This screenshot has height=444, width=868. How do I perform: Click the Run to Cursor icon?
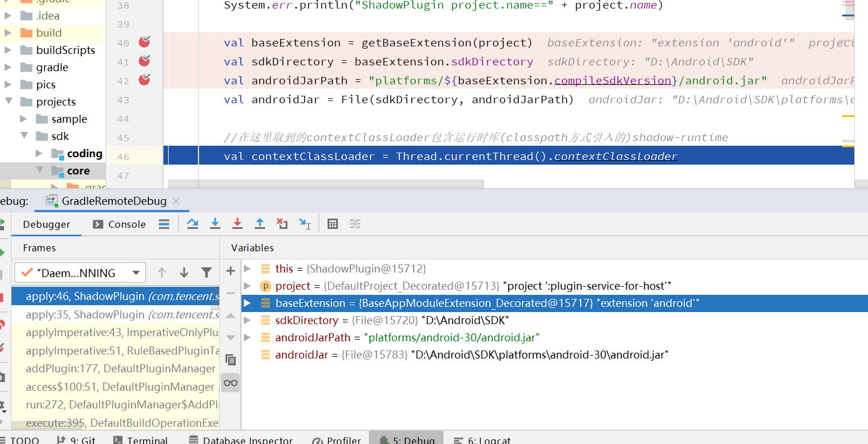pos(305,224)
